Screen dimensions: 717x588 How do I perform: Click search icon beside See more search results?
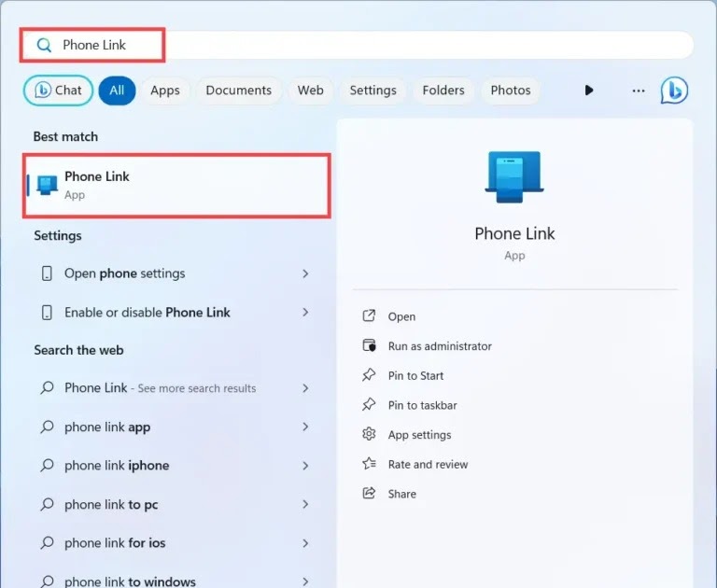pyautogui.click(x=47, y=388)
